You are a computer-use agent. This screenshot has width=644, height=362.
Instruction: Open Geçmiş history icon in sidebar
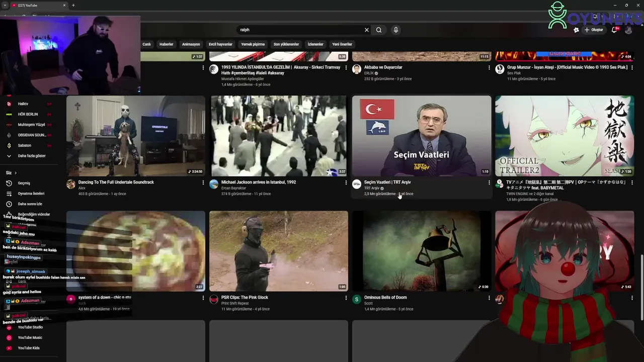click(x=9, y=183)
